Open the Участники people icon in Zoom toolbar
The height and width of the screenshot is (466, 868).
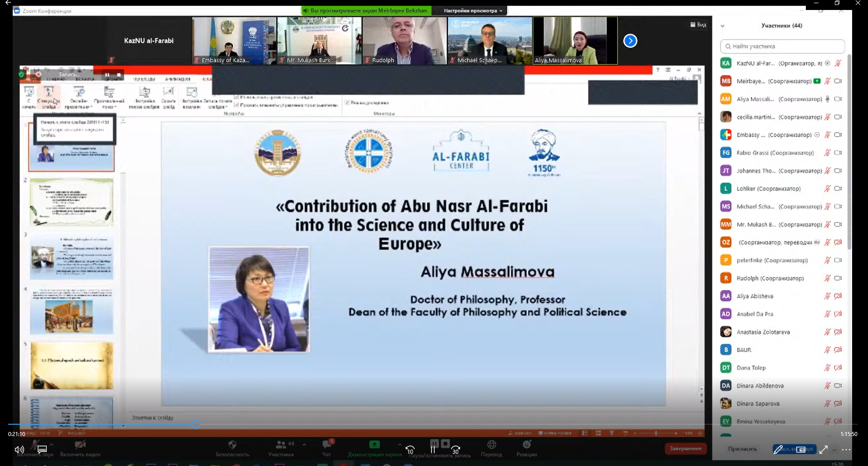(x=281, y=445)
